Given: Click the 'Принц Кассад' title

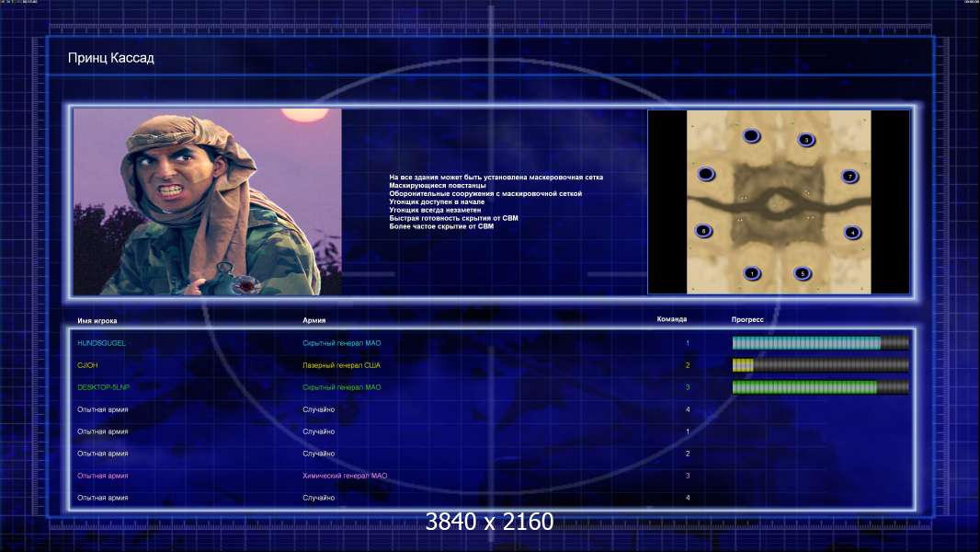Looking at the screenshot, I should pyautogui.click(x=110, y=58).
